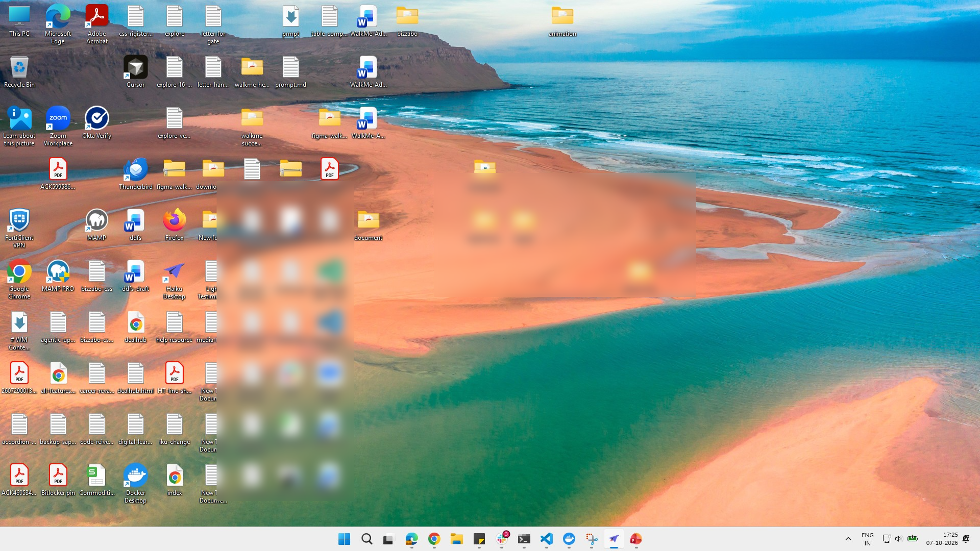The width and height of the screenshot is (980, 551).
Task: Select the This PC desktop icon
Action: pyautogui.click(x=19, y=21)
